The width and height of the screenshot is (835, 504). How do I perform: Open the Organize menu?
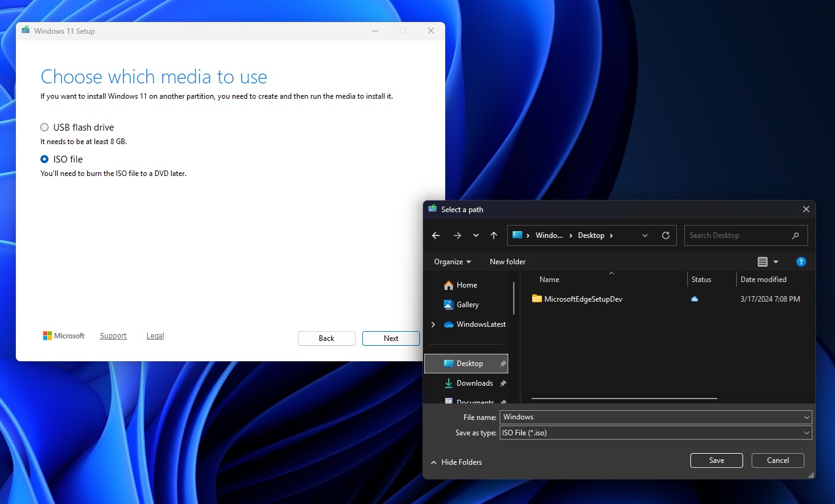[x=451, y=262]
